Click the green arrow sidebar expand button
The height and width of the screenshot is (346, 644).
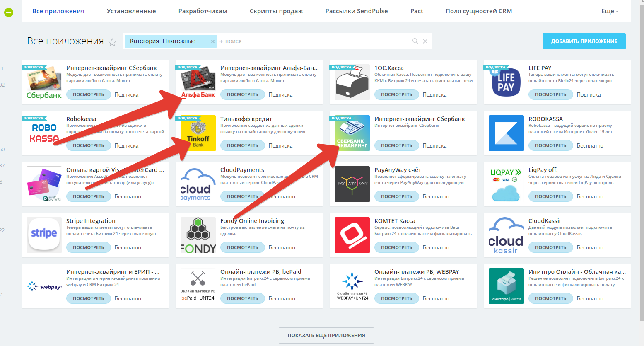8,12
